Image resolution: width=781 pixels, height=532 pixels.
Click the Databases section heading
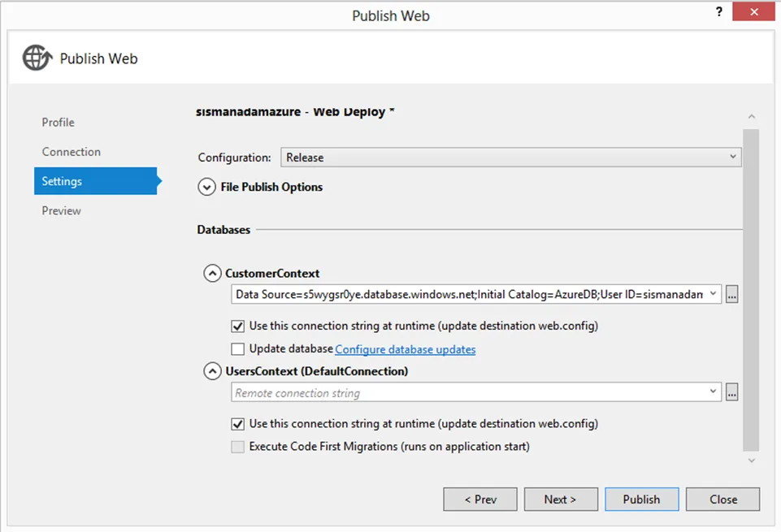(223, 230)
